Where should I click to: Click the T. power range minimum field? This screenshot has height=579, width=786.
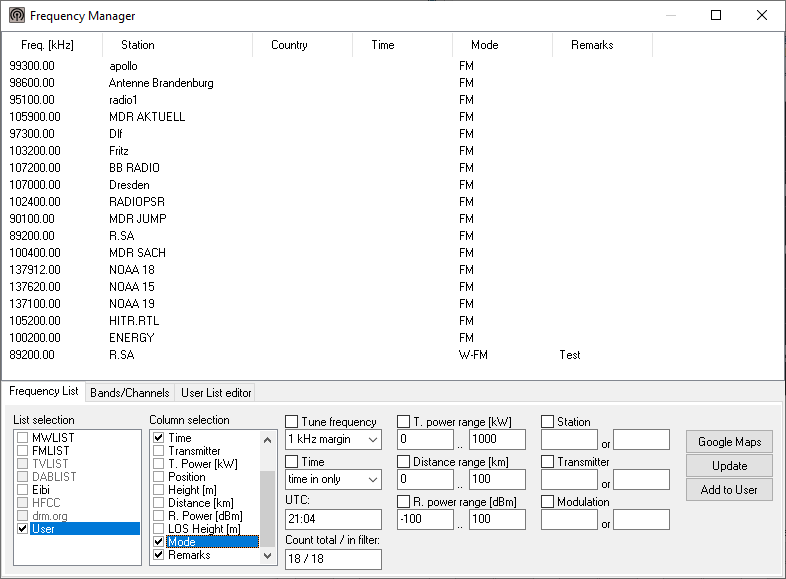click(426, 440)
